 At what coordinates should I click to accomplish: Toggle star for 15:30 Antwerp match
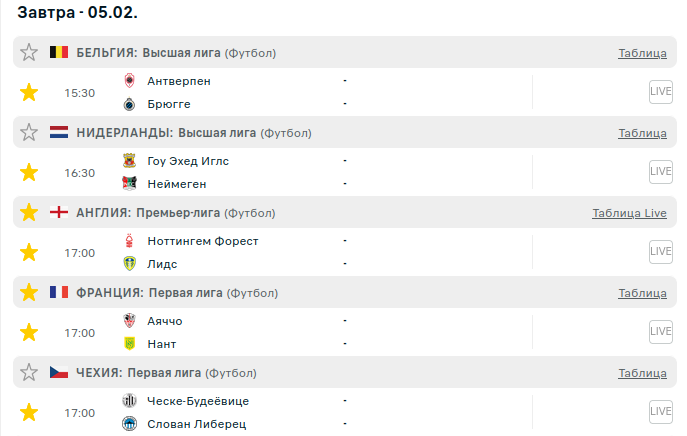click(29, 92)
